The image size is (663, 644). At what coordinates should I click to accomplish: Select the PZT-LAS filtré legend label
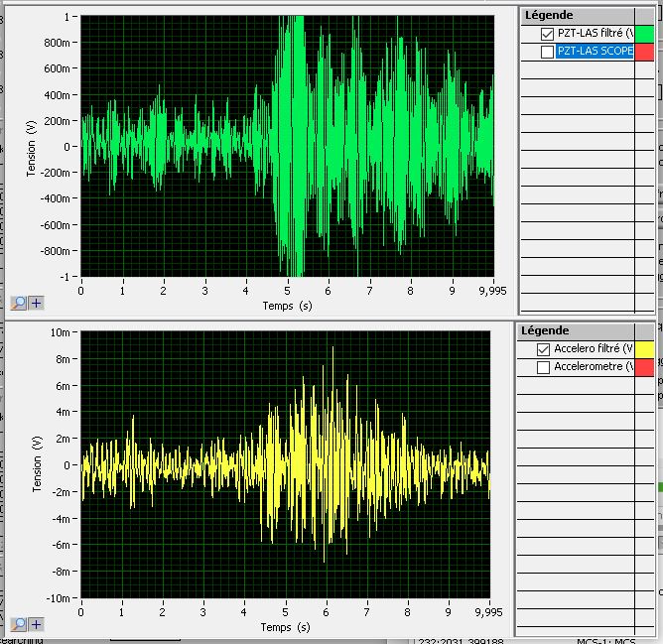(595, 34)
